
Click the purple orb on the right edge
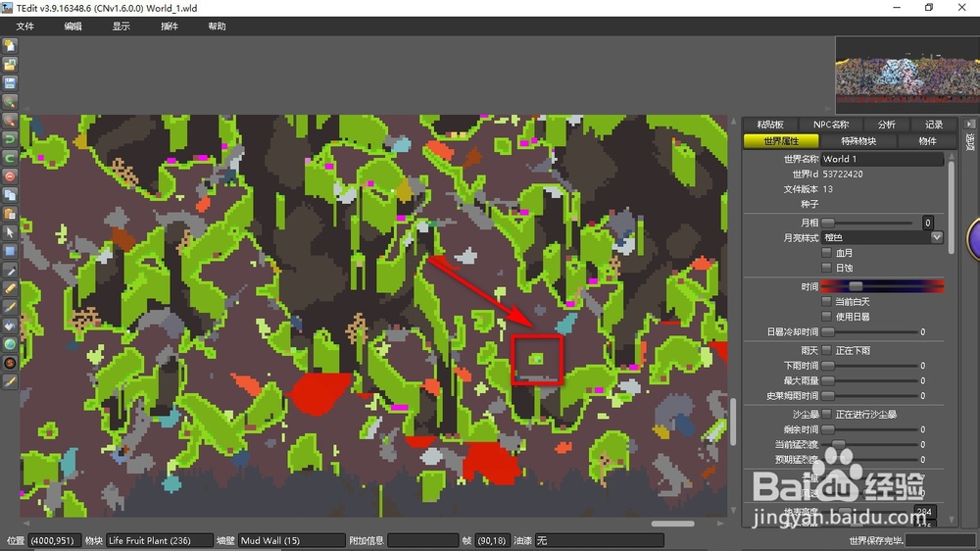tap(973, 239)
